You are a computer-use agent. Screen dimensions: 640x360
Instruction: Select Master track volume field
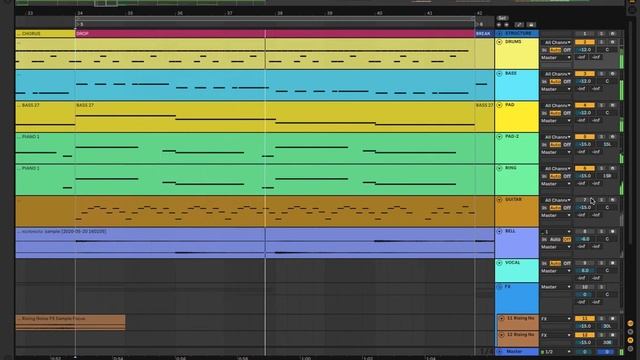584,352
